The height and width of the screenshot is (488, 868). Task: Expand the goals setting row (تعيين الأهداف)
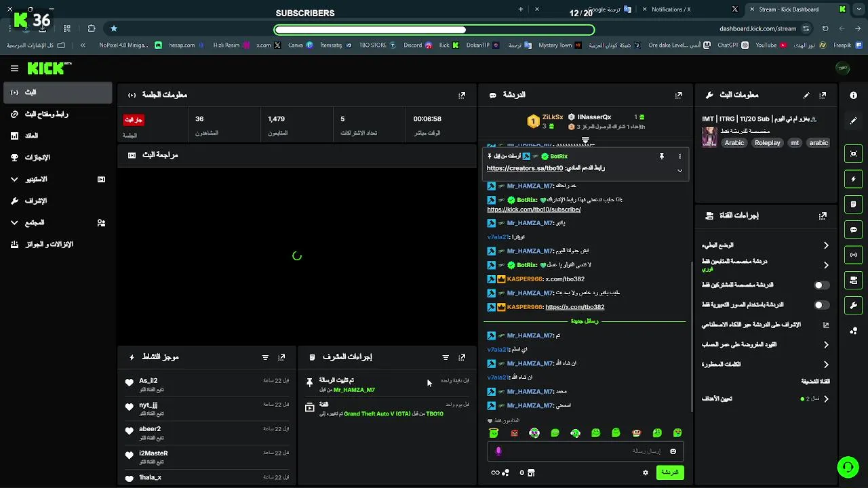click(x=825, y=399)
